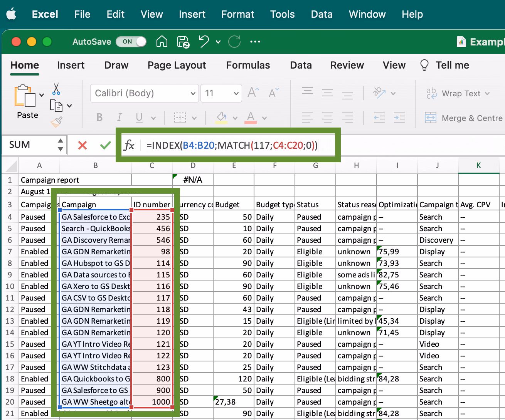Select the Format Painter icon

(x=57, y=121)
